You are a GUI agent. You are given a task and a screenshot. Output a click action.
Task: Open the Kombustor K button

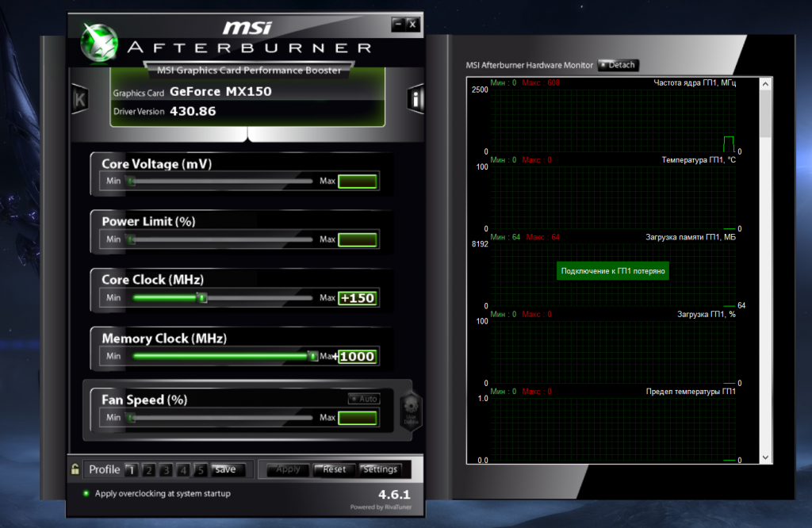coord(79,99)
